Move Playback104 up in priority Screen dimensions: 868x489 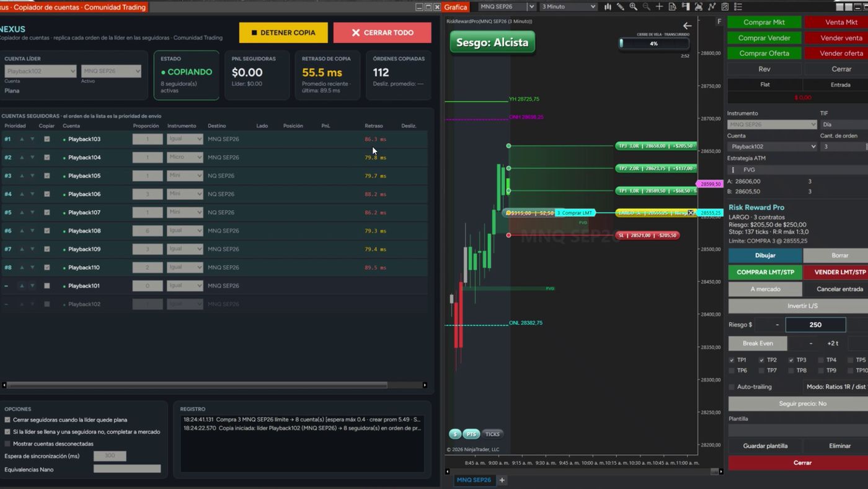(22, 158)
